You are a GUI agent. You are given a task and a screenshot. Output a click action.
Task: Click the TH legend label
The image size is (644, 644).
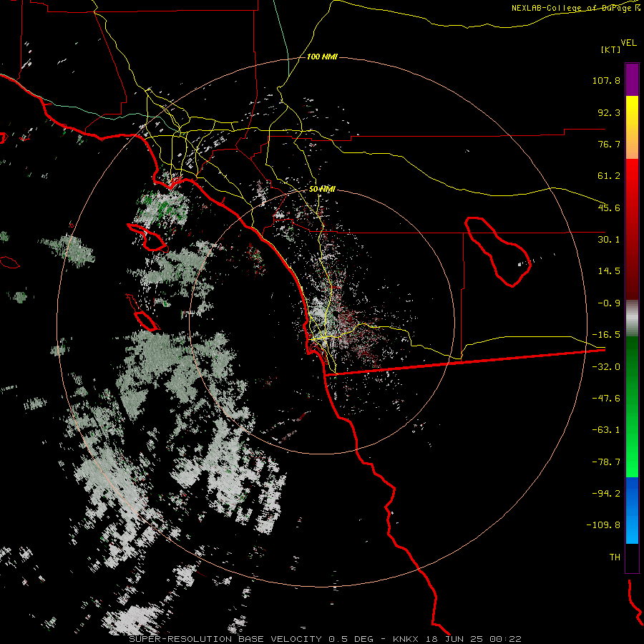615,557
